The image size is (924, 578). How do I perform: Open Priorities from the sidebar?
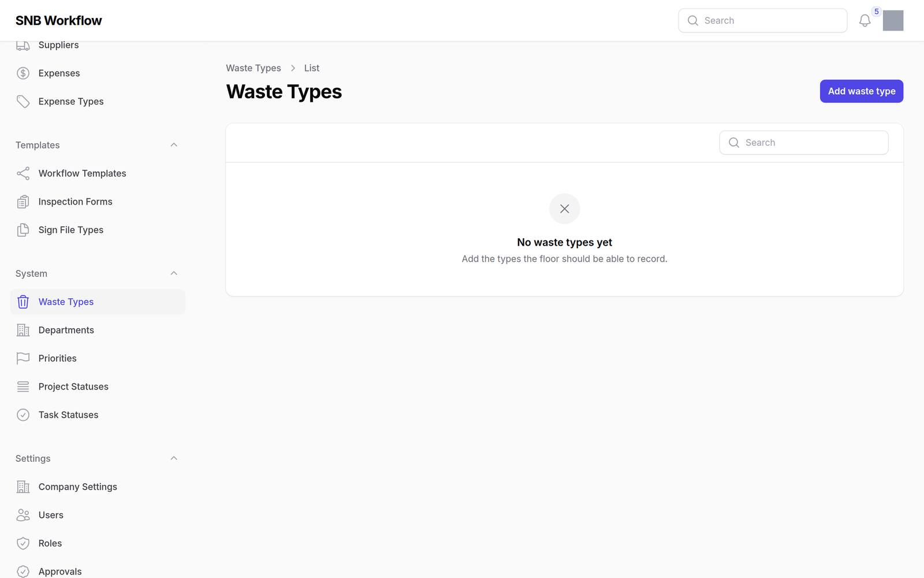98,358
